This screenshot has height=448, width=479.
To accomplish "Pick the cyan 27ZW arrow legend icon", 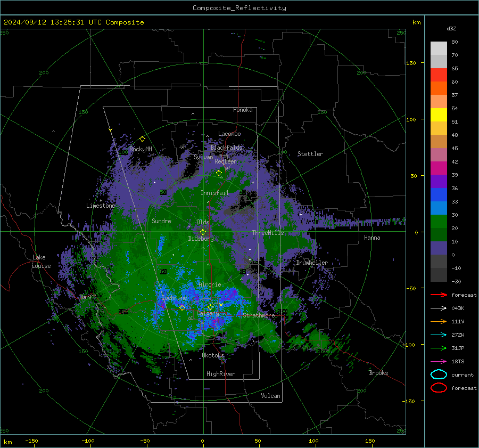I will (439, 335).
